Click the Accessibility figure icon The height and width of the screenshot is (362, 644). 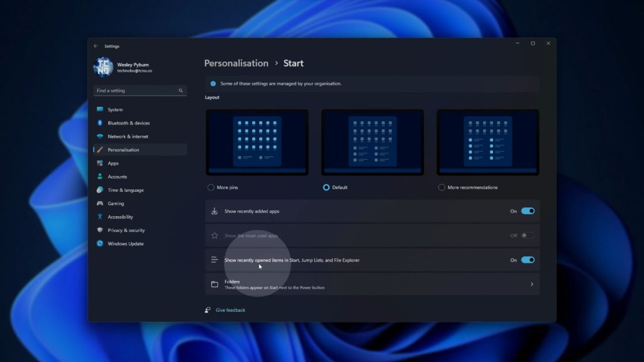point(100,217)
